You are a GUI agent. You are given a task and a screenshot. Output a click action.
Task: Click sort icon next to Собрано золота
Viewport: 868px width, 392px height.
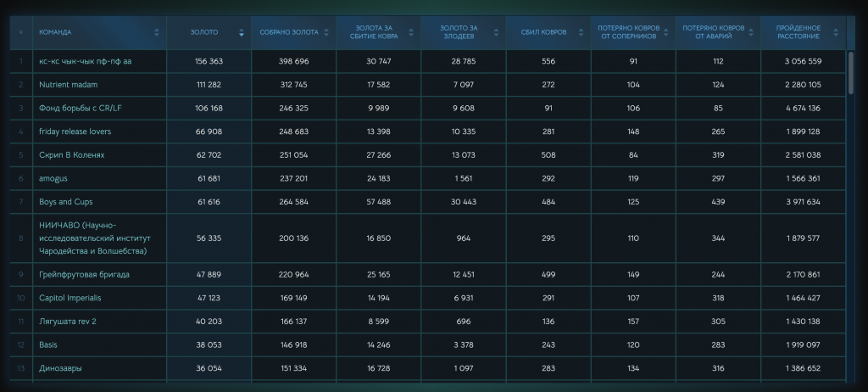[x=326, y=32]
